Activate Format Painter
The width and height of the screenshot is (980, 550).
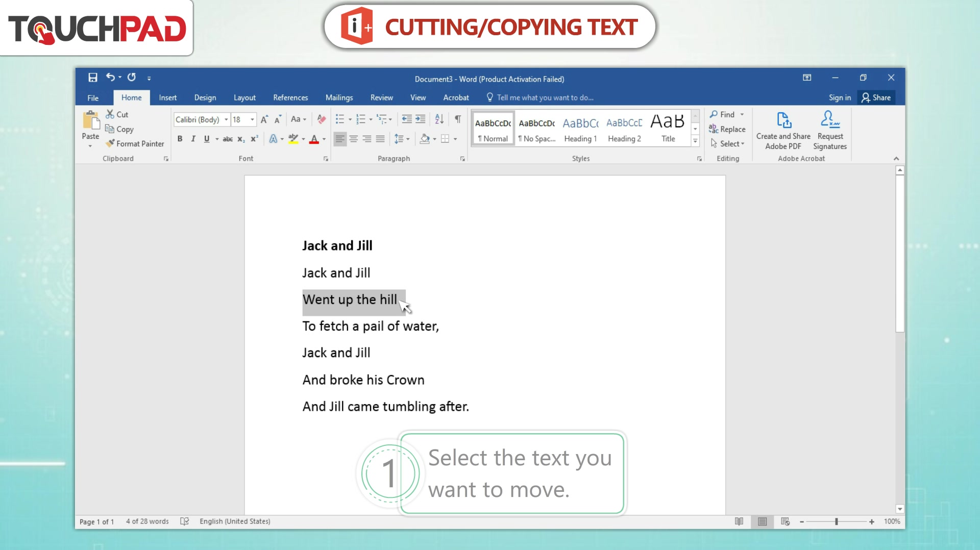(135, 144)
